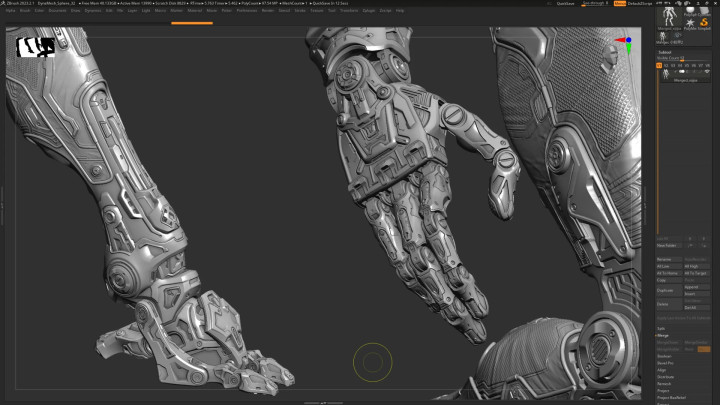Select the SimpleBrush S tool icon

pos(703,22)
